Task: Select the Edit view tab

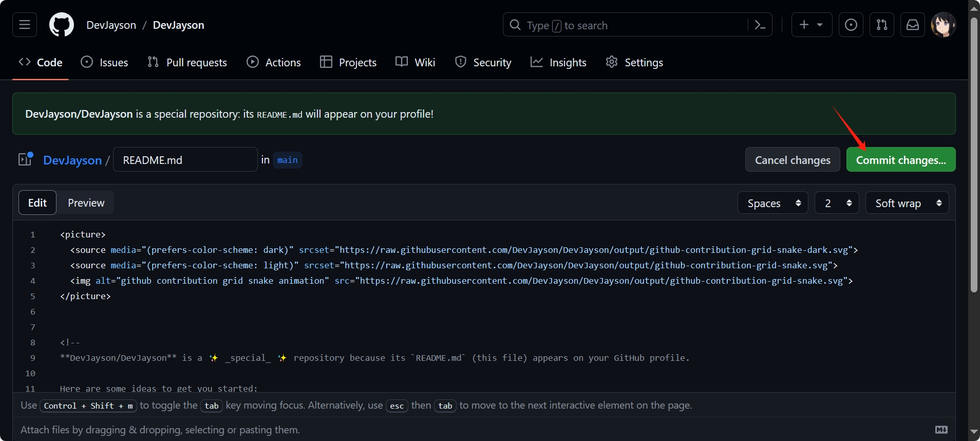Action: coord(37,203)
